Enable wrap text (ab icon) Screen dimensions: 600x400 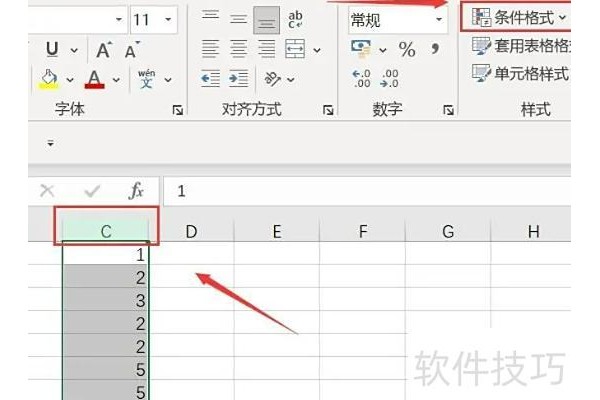click(295, 19)
